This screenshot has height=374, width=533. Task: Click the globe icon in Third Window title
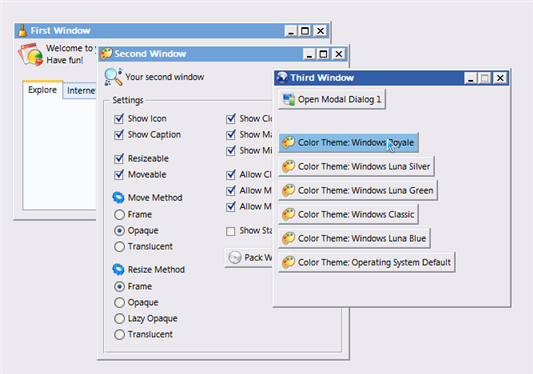click(x=282, y=78)
